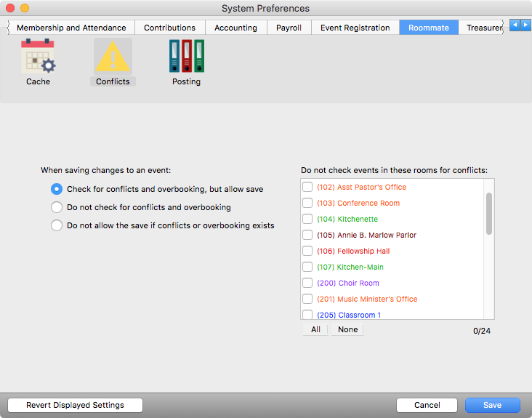Open the Posting binders icon

point(187,56)
